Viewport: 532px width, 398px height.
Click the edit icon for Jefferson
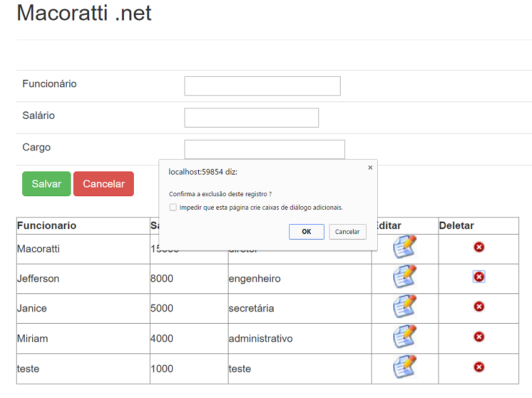[404, 277]
